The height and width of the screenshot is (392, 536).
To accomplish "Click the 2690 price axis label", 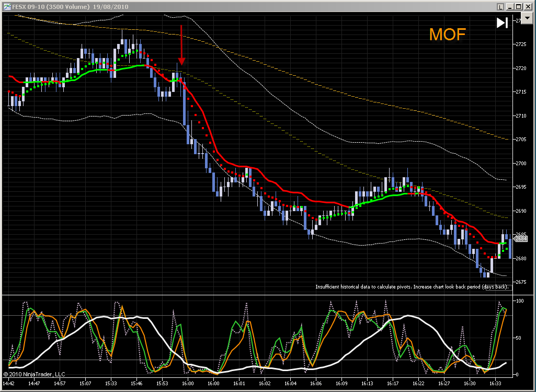I will (521, 211).
